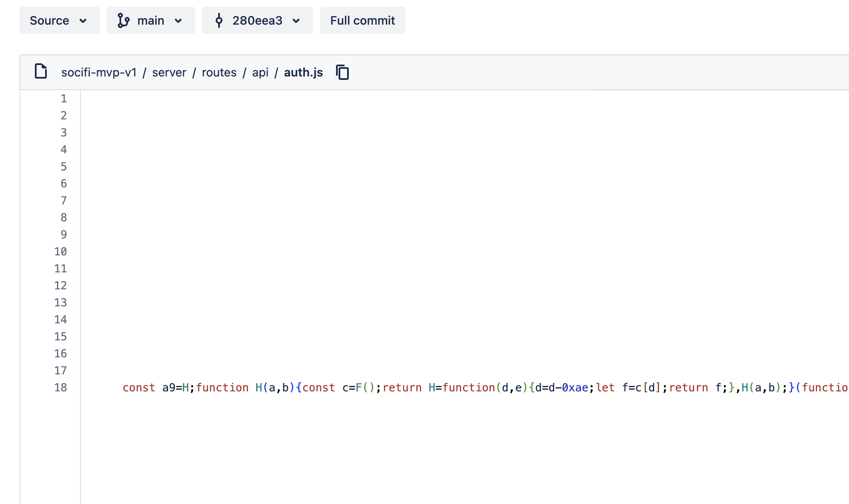Navigate to routes folder breadcrumb
849x504 pixels.
coord(219,72)
